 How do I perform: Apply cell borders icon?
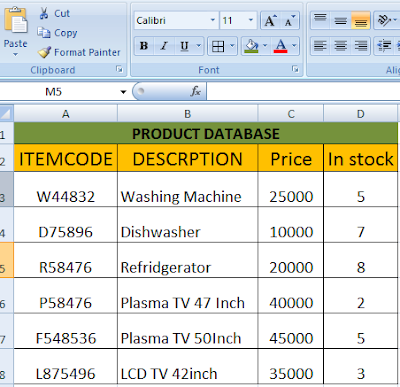tap(218, 46)
